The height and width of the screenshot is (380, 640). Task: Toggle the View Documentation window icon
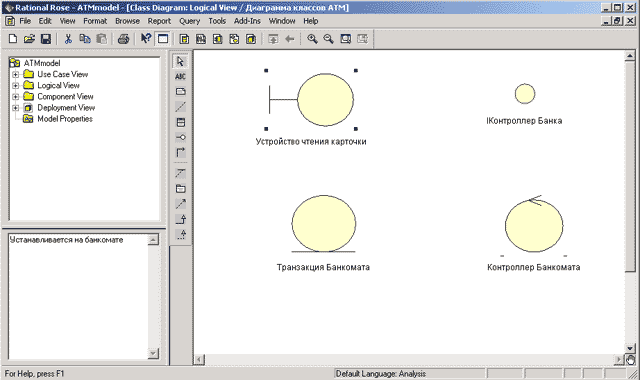click(163, 39)
